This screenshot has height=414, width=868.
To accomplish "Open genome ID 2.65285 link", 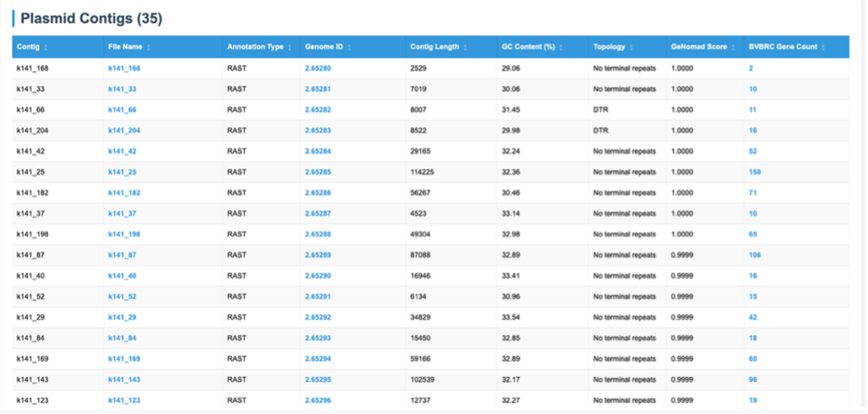I will [x=318, y=172].
